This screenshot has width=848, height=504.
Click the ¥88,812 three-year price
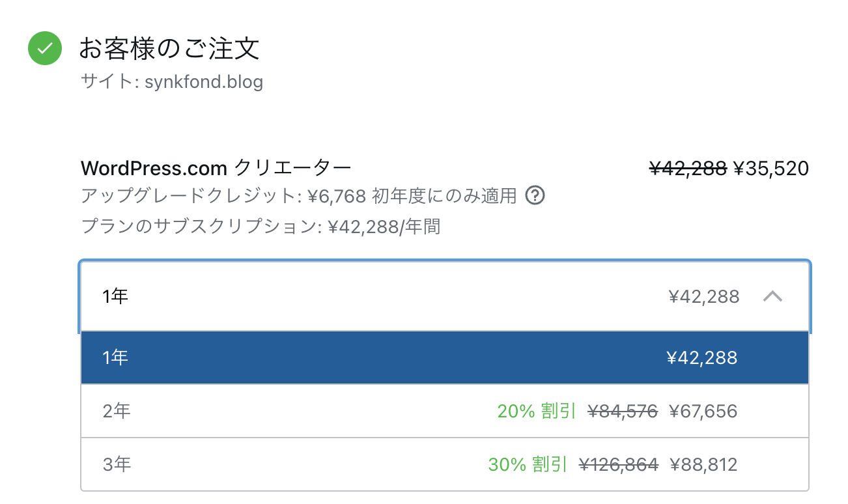coord(703,464)
